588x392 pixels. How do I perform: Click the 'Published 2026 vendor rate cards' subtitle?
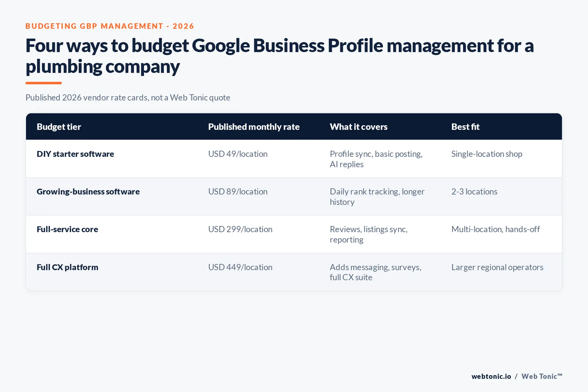(128, 98)
